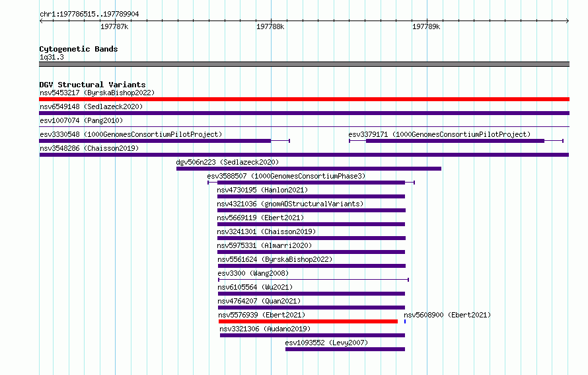Open nsv6105564 (Wu2021) label

[255, 287]
